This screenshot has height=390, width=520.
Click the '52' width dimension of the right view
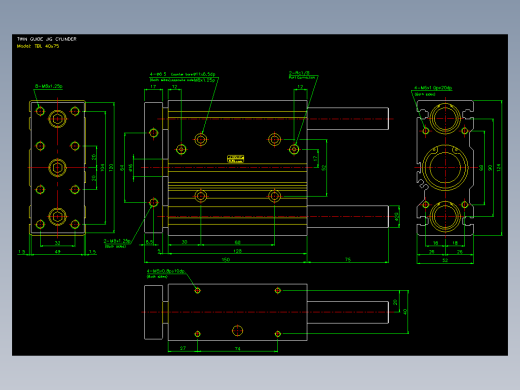[x=445, y=260]
